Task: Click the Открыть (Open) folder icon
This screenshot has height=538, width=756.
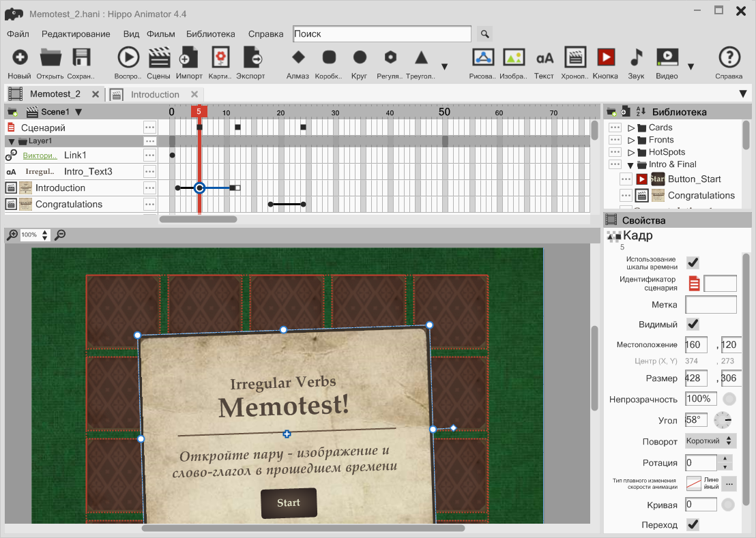Action: click(50, 57)
